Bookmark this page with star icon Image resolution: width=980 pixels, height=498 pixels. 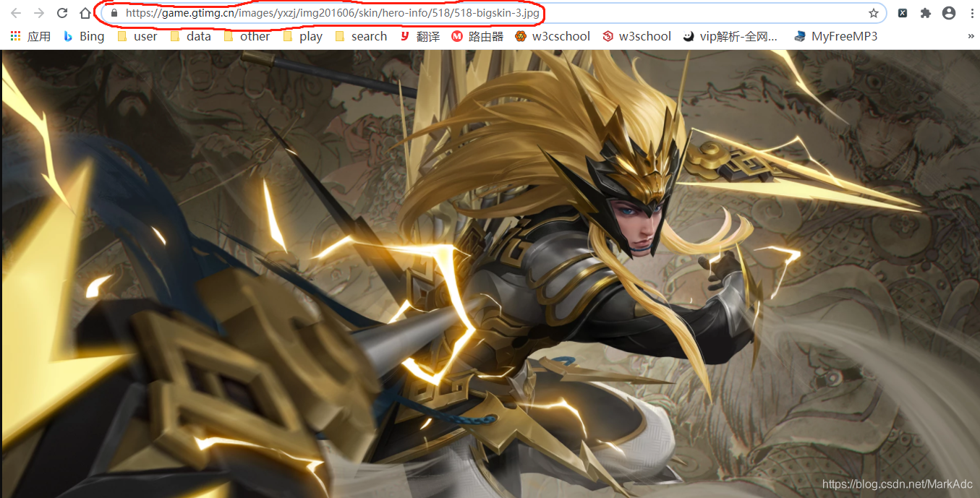[x=874, y=13]
